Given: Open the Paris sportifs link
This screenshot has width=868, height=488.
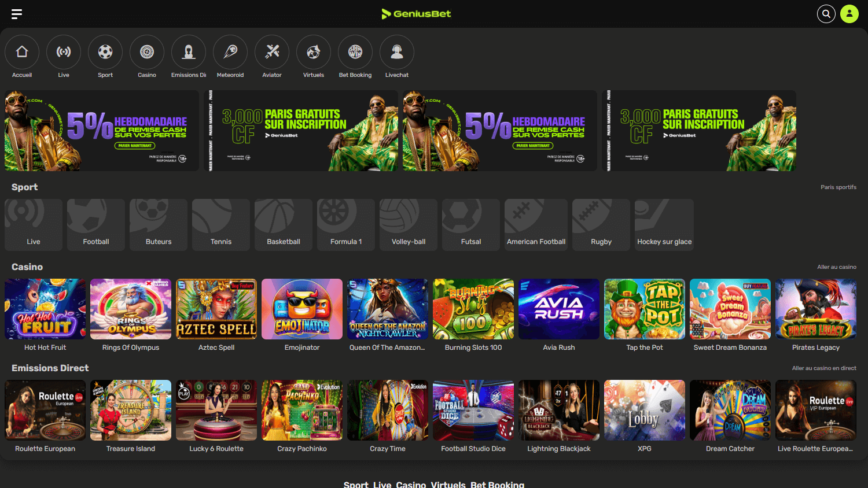Looking at the screenshot, I should click(838, 187).
